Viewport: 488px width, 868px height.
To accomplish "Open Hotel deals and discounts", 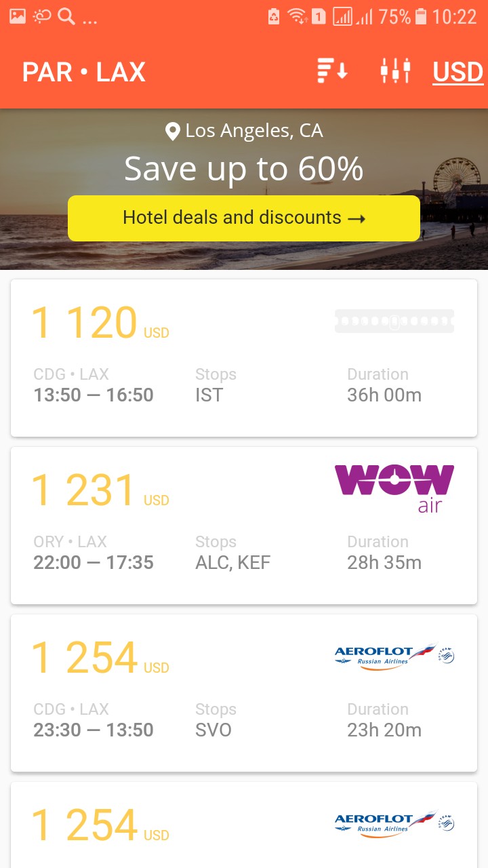I will point(244,218).
